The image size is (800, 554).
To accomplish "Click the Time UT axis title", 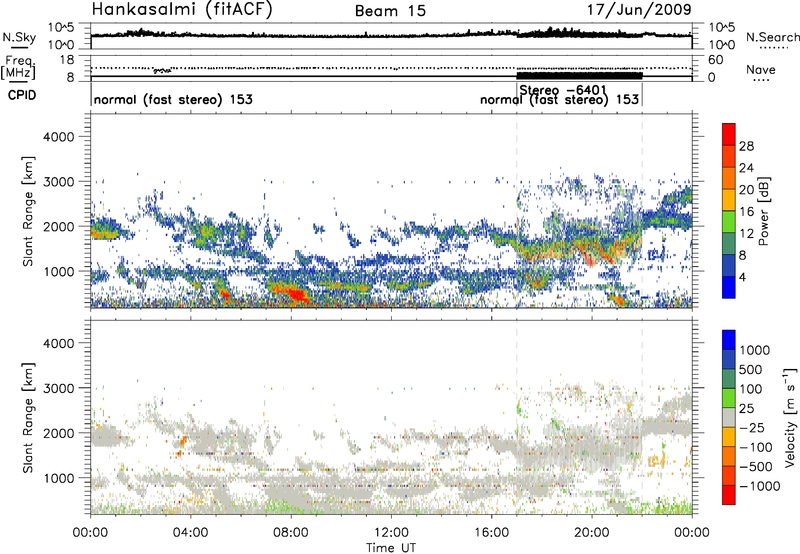I will pos(391,548).
